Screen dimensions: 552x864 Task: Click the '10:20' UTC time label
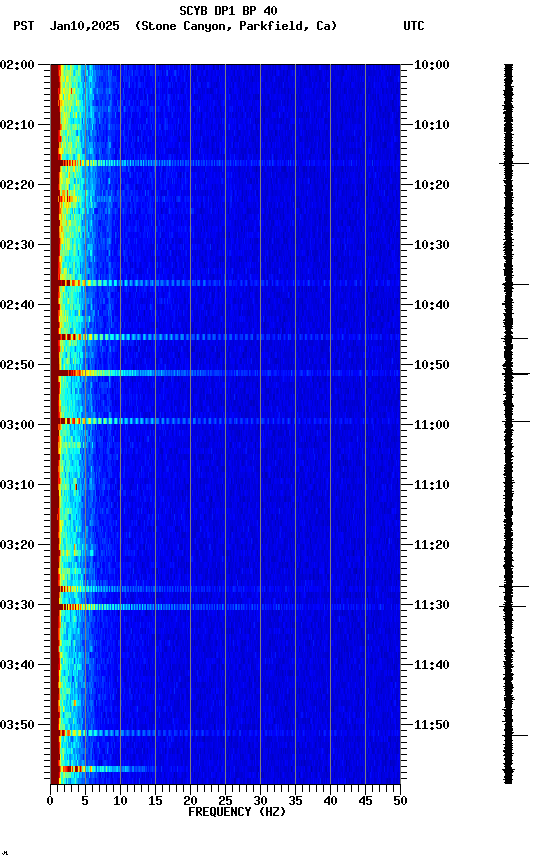[432, 185]
